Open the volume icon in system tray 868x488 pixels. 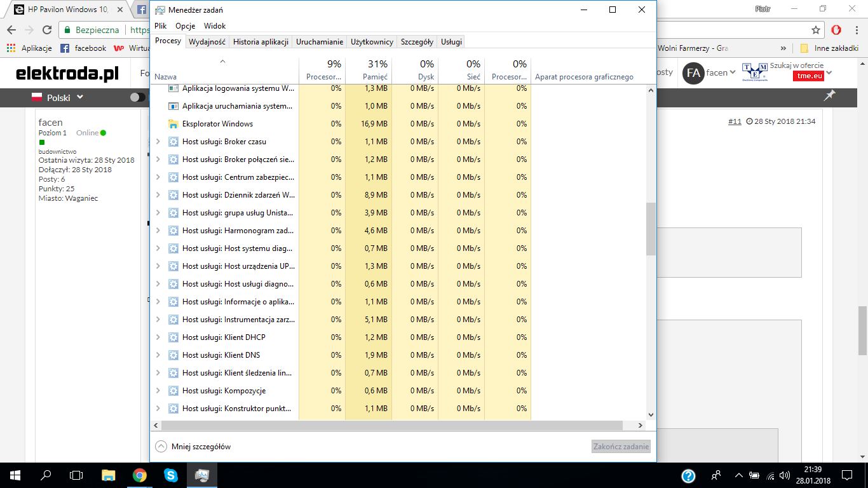785,475
